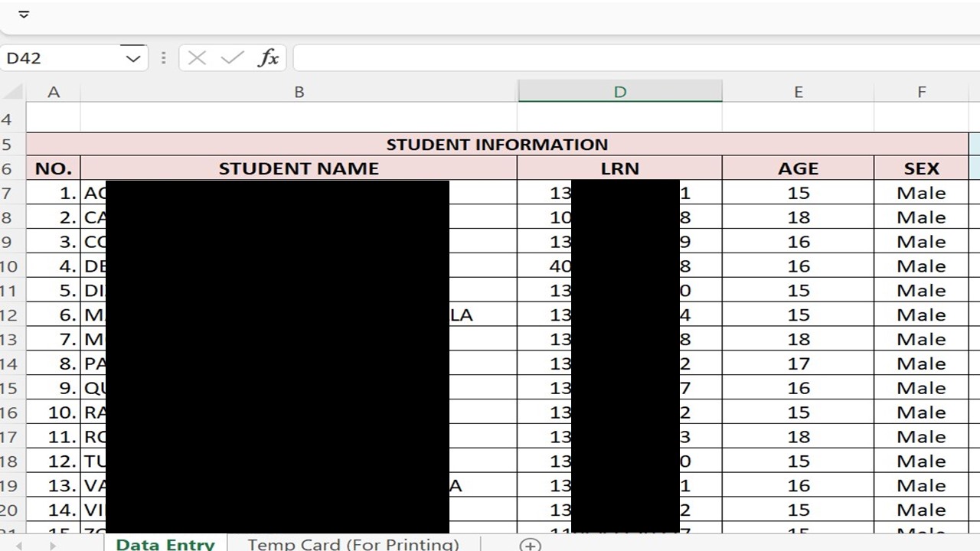Click the previous sheet scroll arrow

[x=19, y=546]
